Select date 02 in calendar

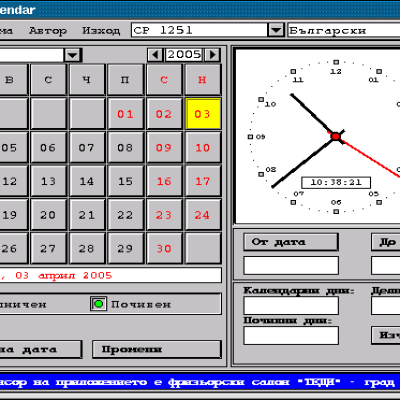coord(164,114)
